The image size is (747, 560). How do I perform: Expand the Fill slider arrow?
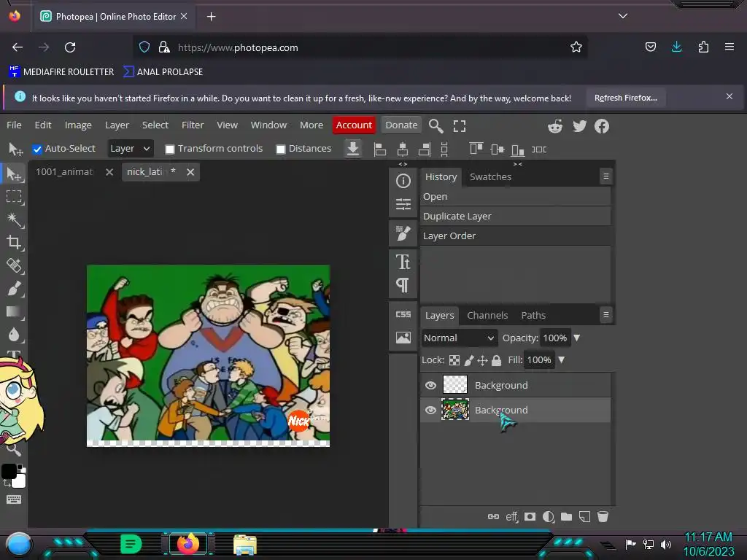[562, 359]
